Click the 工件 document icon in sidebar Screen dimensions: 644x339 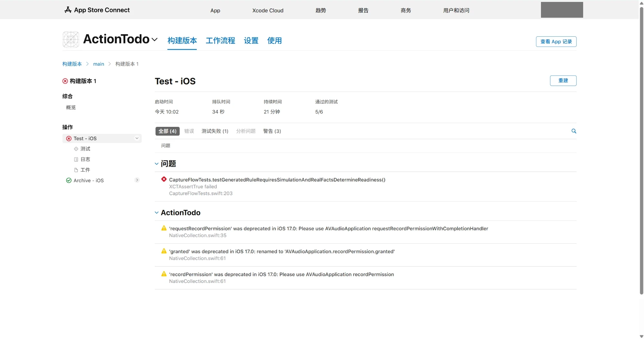[76, 170]
